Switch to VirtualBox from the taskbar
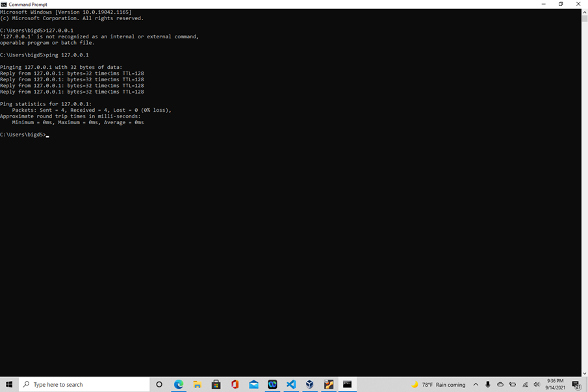The height and width of the screenshot is (392, 588). pos(310,384)
